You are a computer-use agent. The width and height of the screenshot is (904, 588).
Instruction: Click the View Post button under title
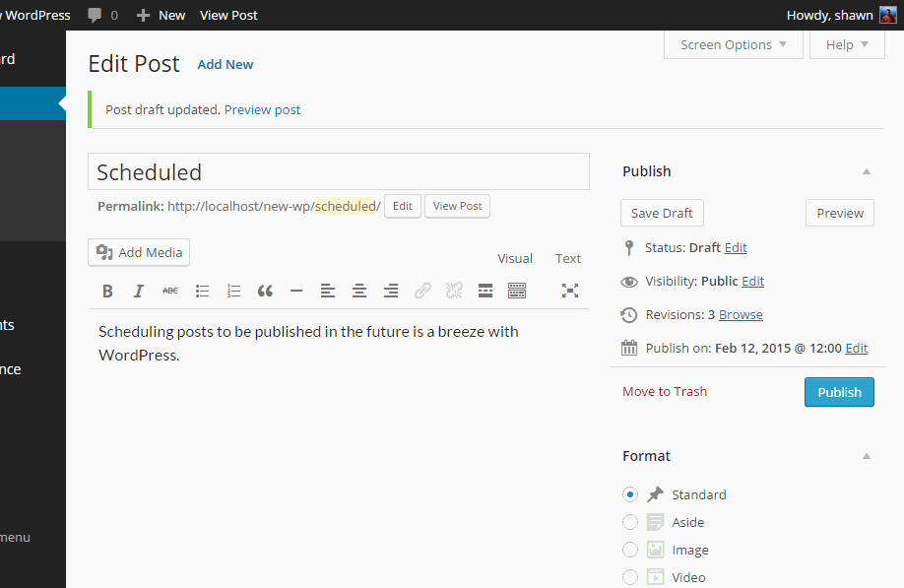pos(457,207)
